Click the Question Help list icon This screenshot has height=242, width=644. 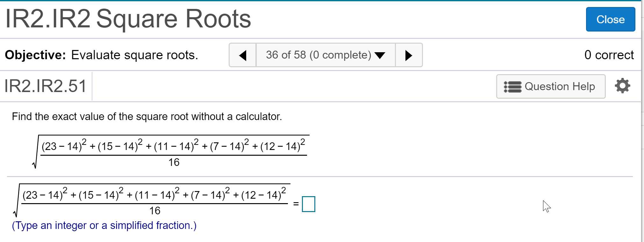click(512, 87)
